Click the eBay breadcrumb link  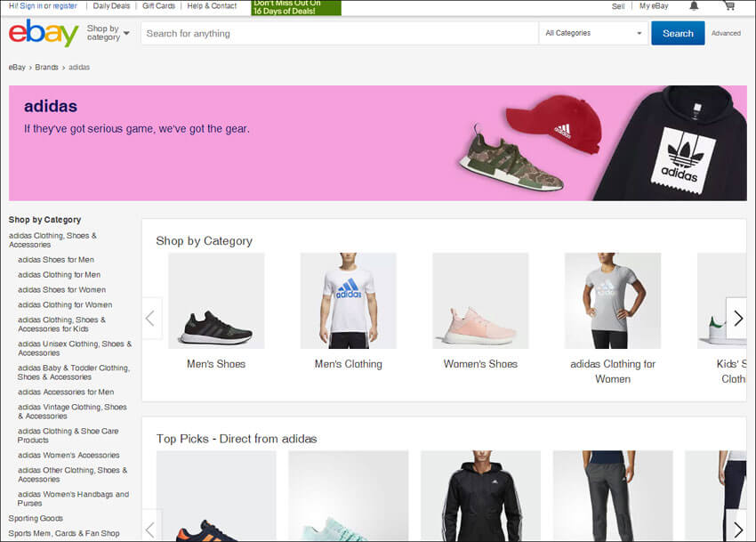click(x=17, y=67)
